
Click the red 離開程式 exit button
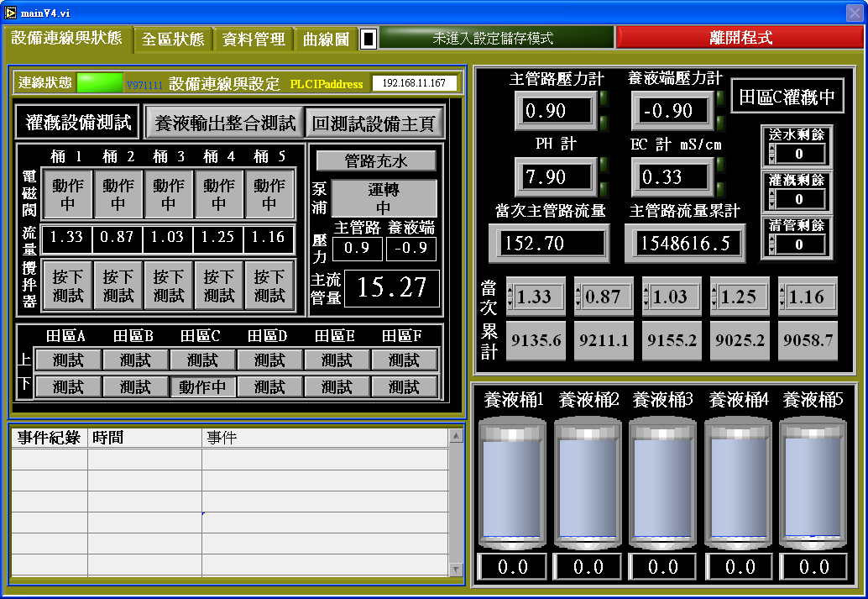[x=740, y=38]
